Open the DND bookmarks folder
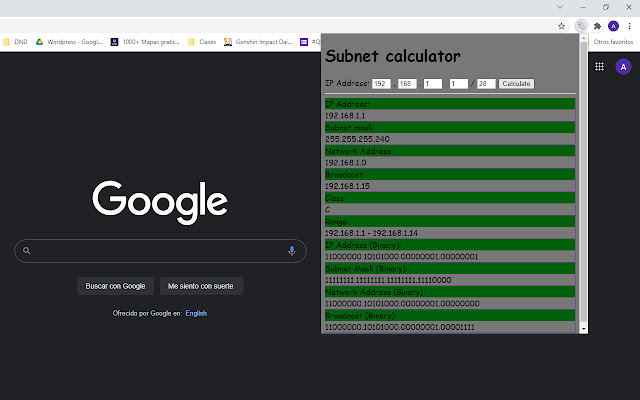Screen dimensions: 640x400 point(15,42)
